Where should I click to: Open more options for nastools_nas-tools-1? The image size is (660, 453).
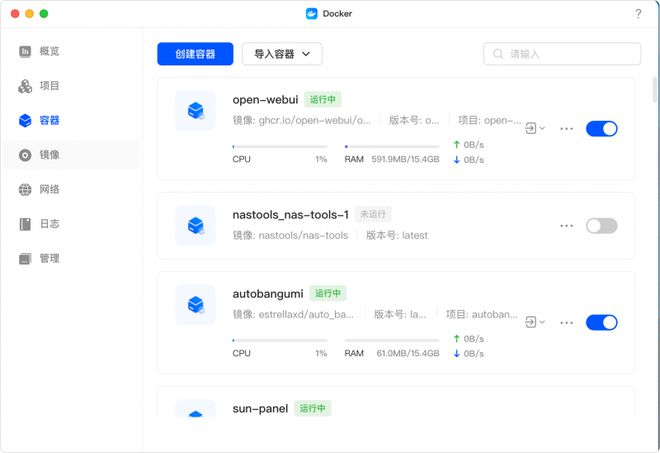pos(567,226)
